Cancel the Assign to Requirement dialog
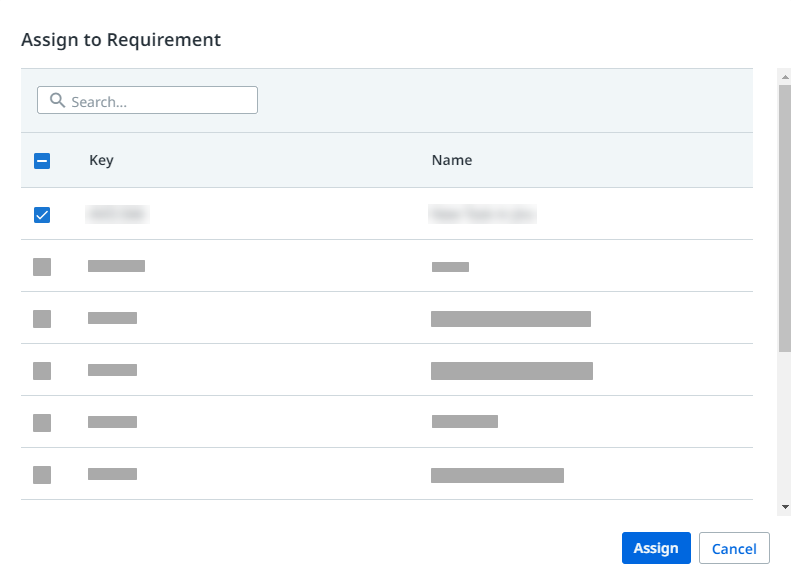The height and width of the screenshot is (587, 791). coord(734,549)
